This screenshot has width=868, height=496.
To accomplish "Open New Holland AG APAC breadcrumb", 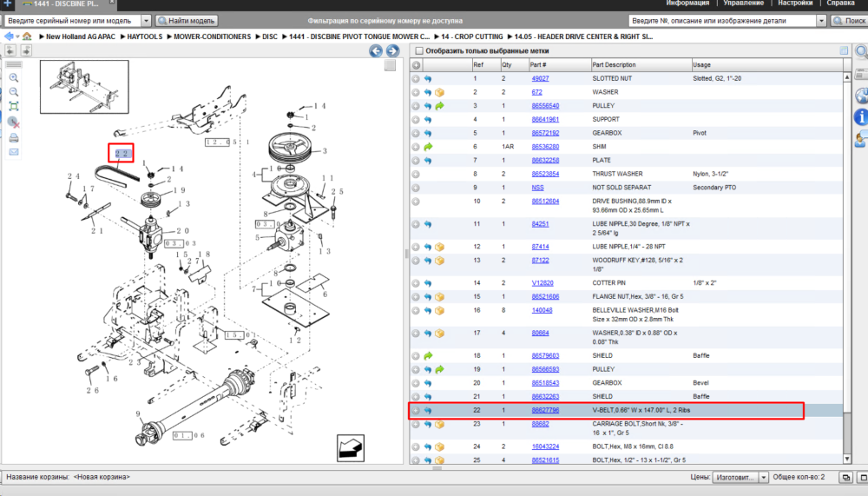I will (x=80, y=36).
